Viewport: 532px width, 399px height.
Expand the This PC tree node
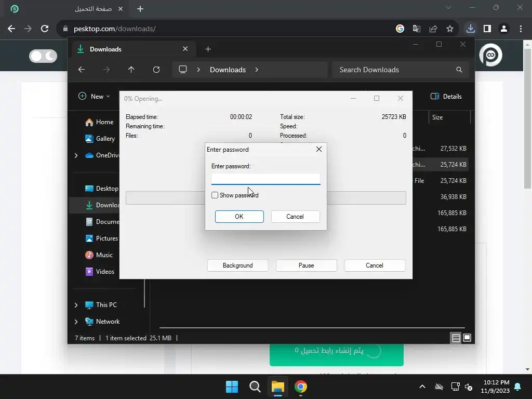click(76, 305)
